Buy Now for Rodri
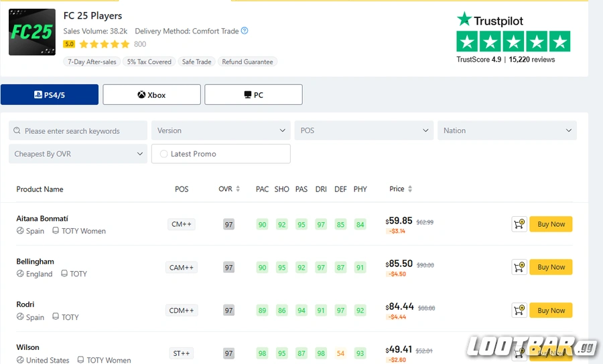The image size is (603, 364). point(551,310)
